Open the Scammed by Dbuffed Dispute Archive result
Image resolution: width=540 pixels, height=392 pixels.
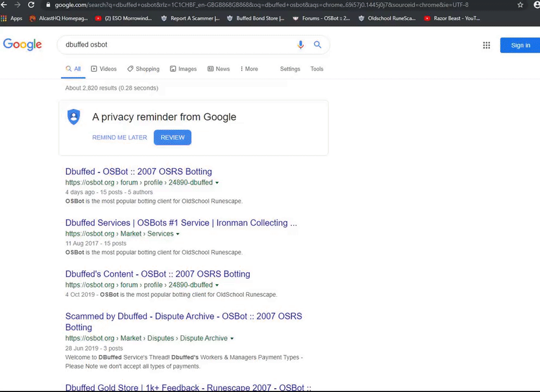(183, 322)
